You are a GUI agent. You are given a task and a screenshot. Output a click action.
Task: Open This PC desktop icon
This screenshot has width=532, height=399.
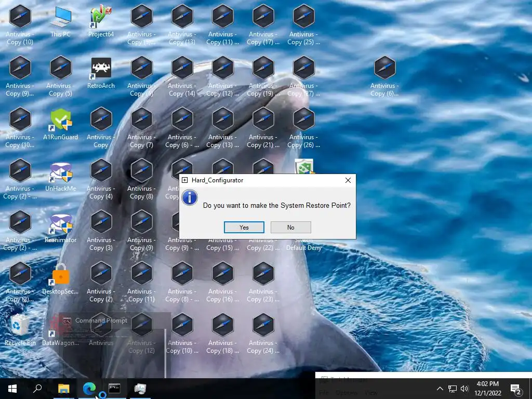pyautogui.click(x=60, y=22)
